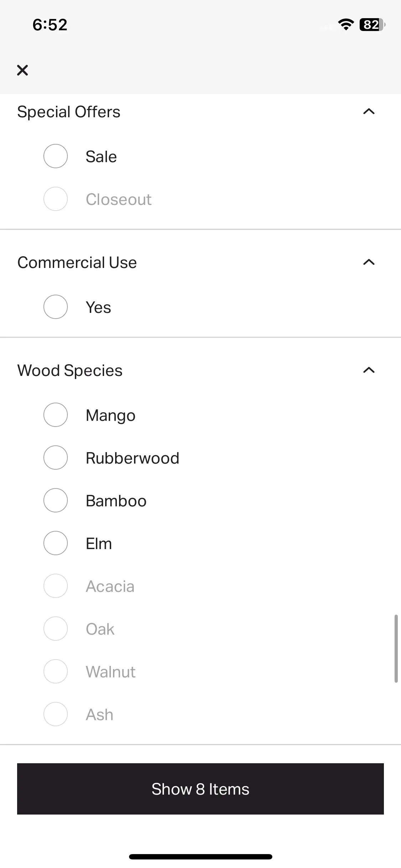Close the filter panel with X icon
The width and height of the screenshot is (401, 868).
(x=22, y=70)
